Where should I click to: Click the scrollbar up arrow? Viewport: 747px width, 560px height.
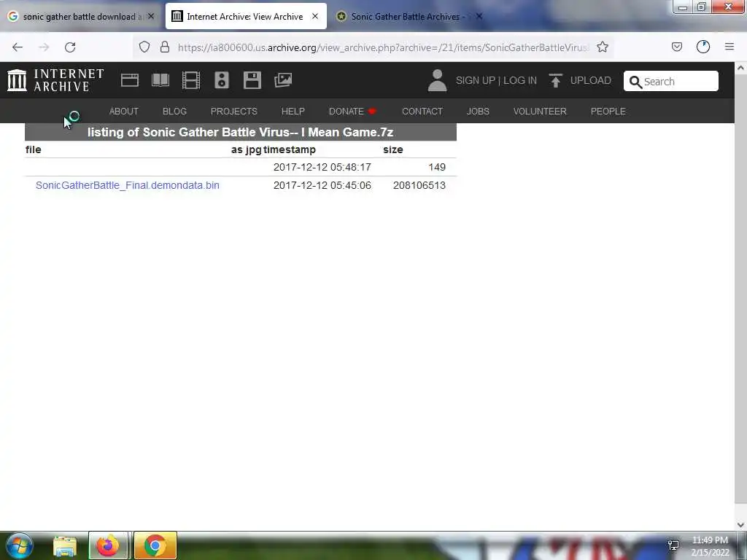click(x=740, y=68)
